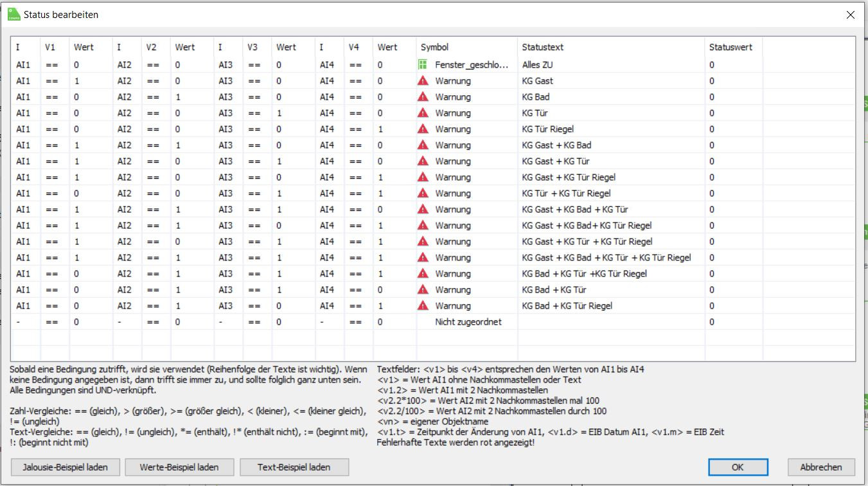Select status text 'KG Gast + KG Bad + KG Tür'

tap(575, 210)
